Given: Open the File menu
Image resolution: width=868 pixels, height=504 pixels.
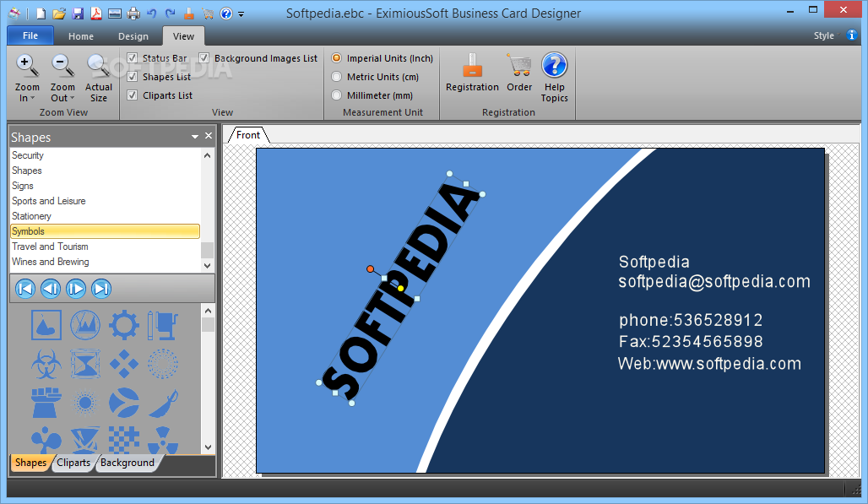Looking at the screenshot, I should 30,35.
